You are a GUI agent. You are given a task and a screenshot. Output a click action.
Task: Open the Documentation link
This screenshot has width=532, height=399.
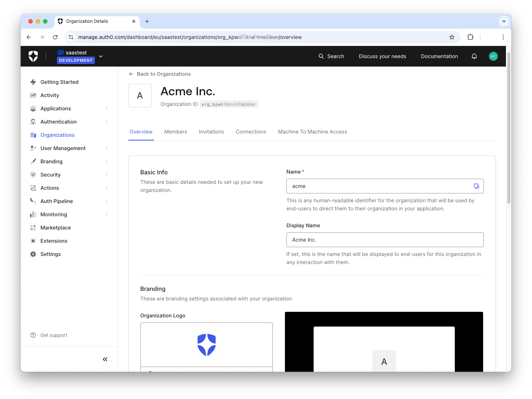(439, 56)
